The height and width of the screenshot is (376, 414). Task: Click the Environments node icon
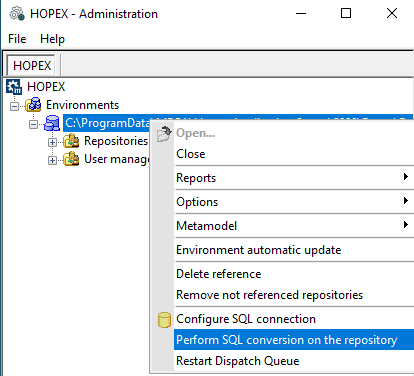pos(33,105)
